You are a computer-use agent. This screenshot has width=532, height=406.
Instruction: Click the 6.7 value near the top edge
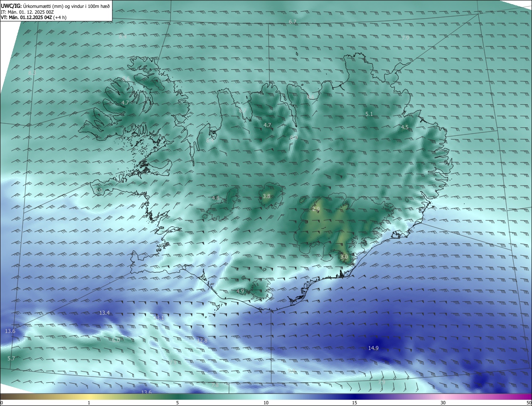pos(293,22)
